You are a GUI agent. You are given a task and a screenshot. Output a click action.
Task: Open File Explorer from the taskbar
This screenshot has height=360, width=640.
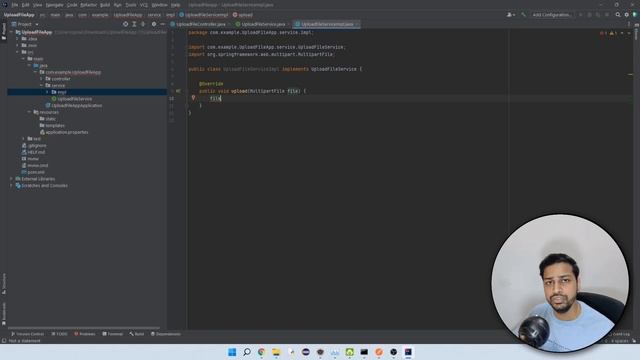point(276,352)
